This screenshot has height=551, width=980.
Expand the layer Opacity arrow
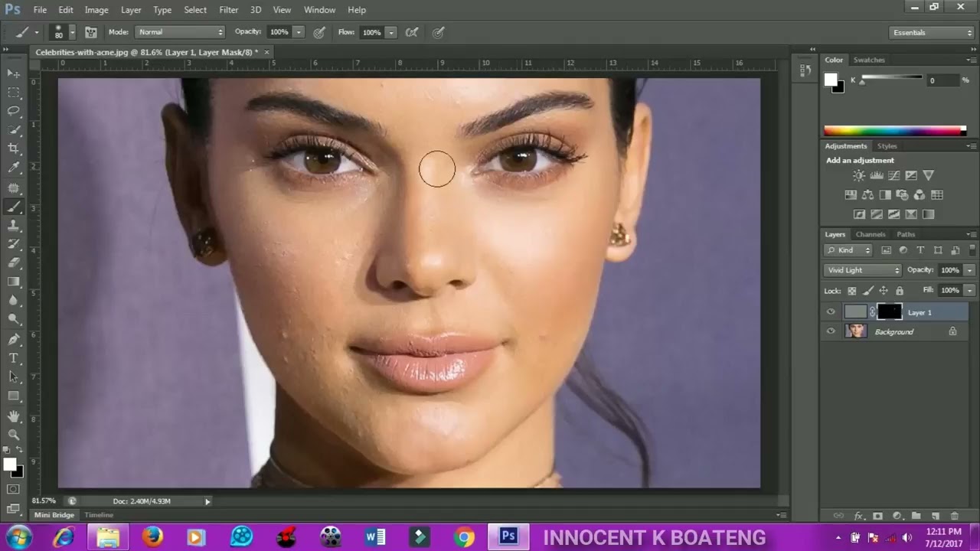(970, 270)
